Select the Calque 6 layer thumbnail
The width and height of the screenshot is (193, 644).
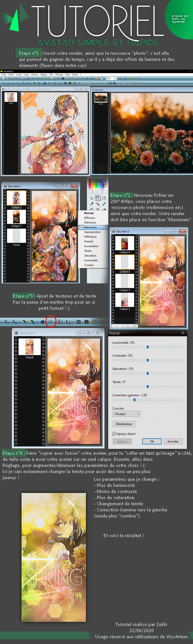(x=124, y=262)
